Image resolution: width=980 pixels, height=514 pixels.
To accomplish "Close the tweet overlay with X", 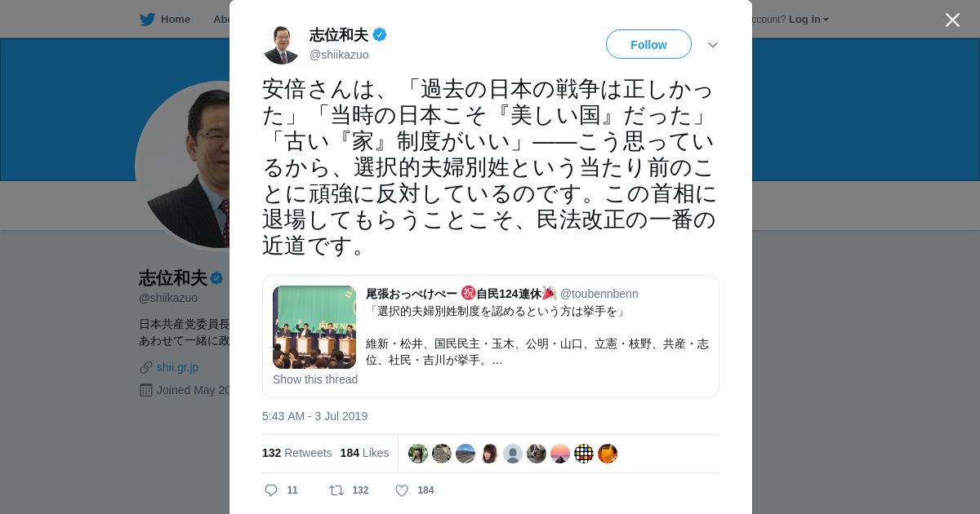I will (x=952, y=20).
